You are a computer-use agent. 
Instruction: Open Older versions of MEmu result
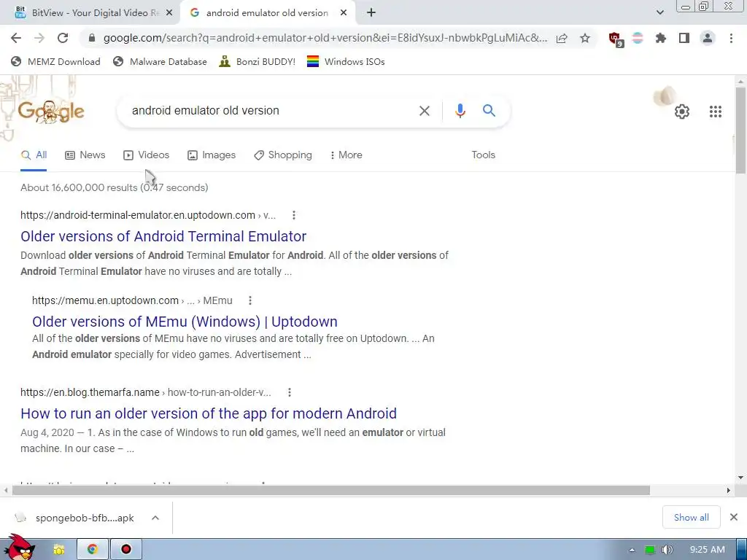coord(185,322)
